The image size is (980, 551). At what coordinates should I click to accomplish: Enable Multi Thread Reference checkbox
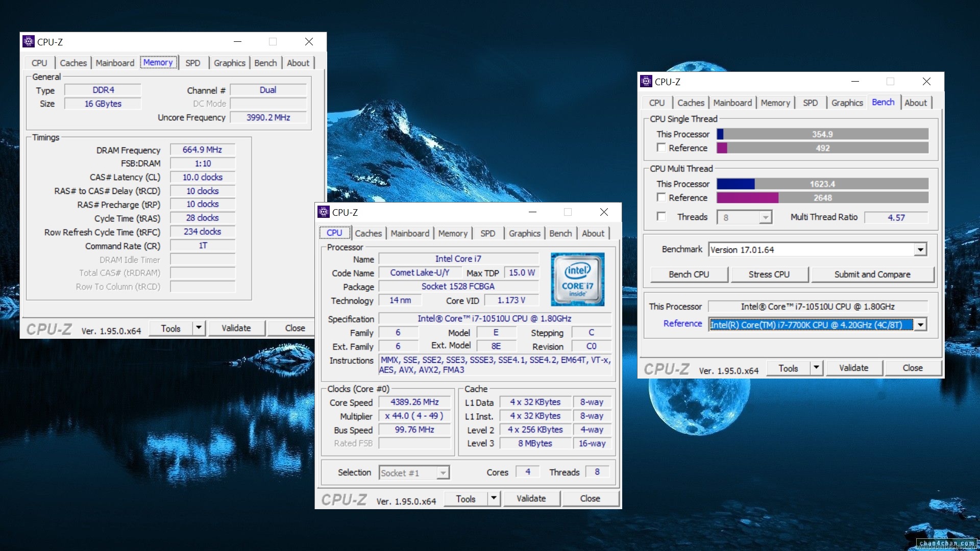(x=661, y=197)
